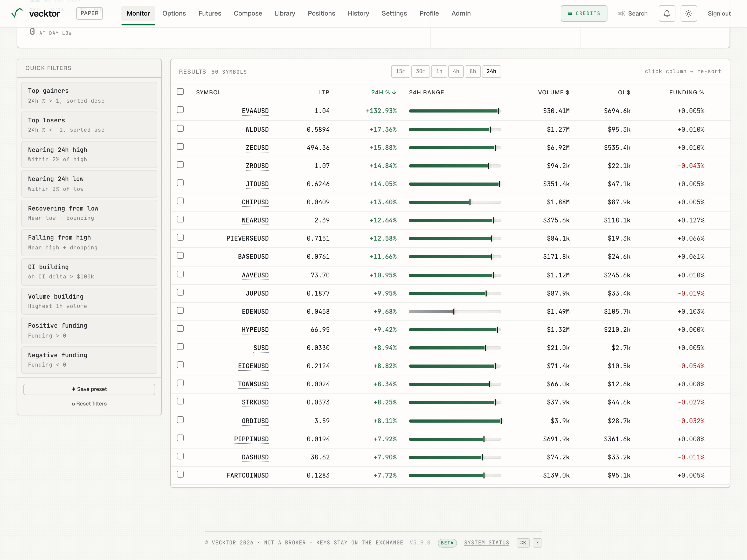Image resolution: width=747 pixels, height=560 pixels.
Task: Re-sort by the VOLUME $ column header
Action: [554, 92]
